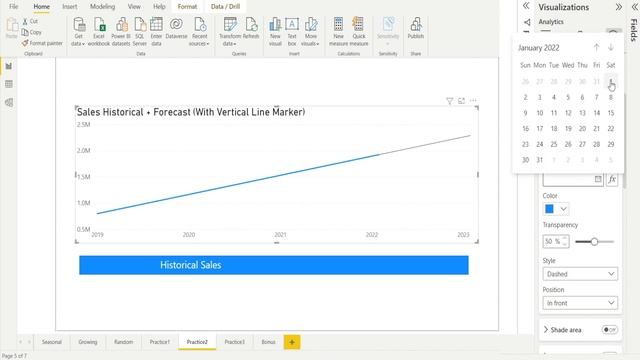The image size is (640, 360).
Task: Cut the selection
Action: pyautogui.click(x=30, y=21)
